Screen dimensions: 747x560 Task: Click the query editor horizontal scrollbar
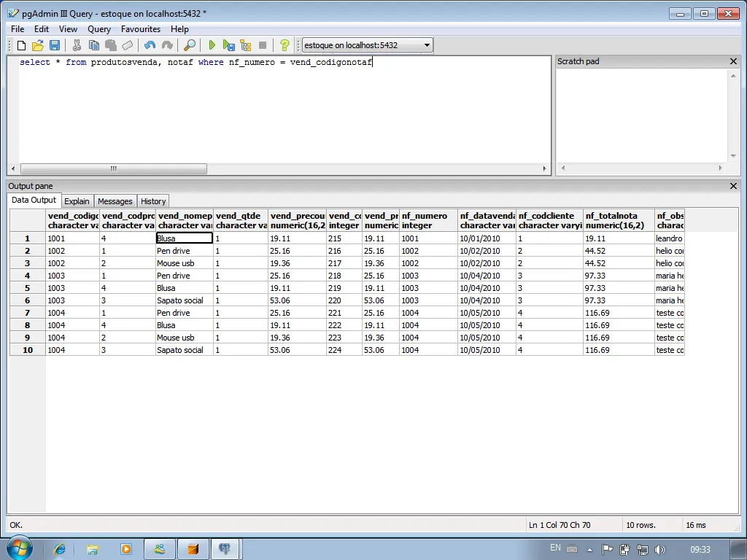click(113, 168)
